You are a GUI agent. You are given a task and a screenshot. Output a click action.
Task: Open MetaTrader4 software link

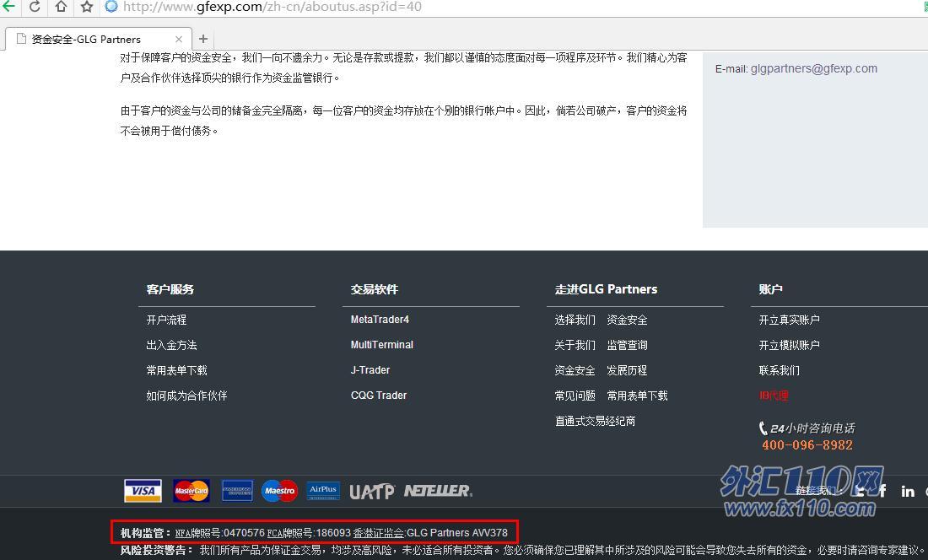coord(380,320)
